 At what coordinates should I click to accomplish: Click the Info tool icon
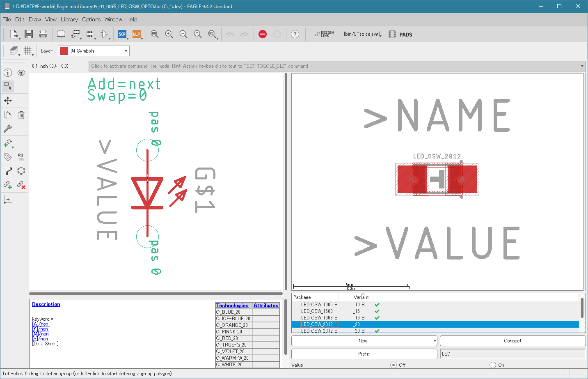pyautogui.click(x=8, y=73)
